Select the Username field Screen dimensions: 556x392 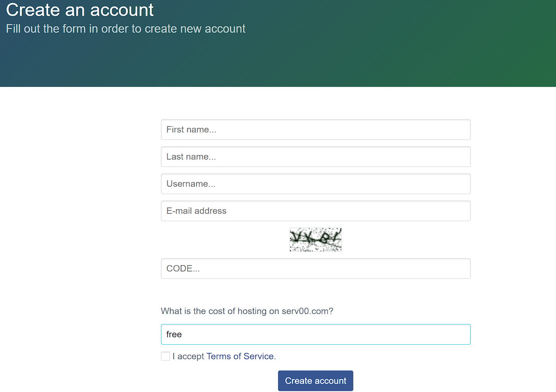[x=315, y=184]
